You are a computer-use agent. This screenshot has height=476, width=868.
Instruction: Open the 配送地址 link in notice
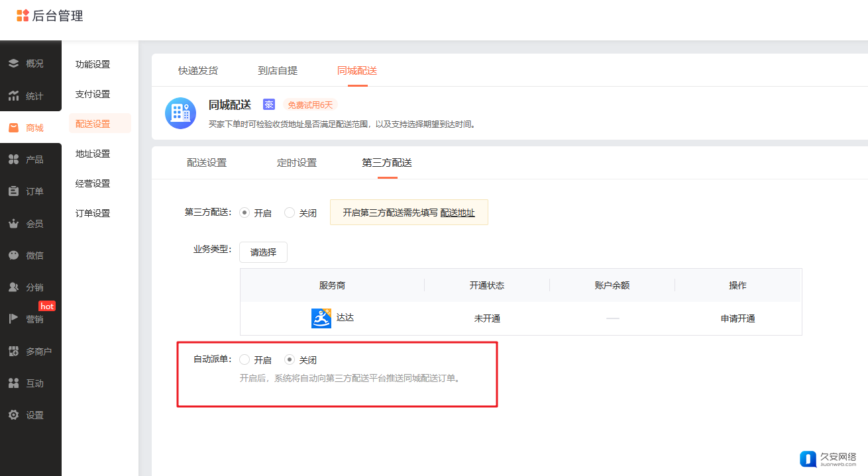[457, 213]
